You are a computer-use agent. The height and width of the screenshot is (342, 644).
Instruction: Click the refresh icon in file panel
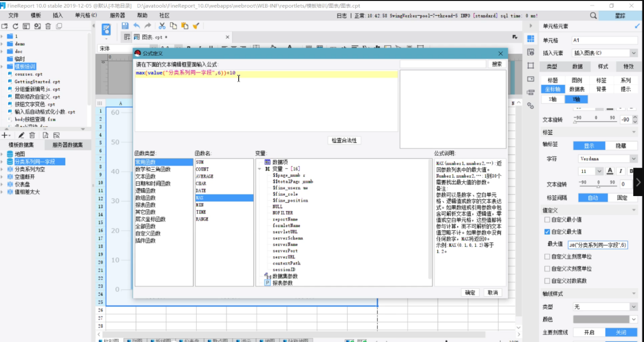tap(15, 26)
